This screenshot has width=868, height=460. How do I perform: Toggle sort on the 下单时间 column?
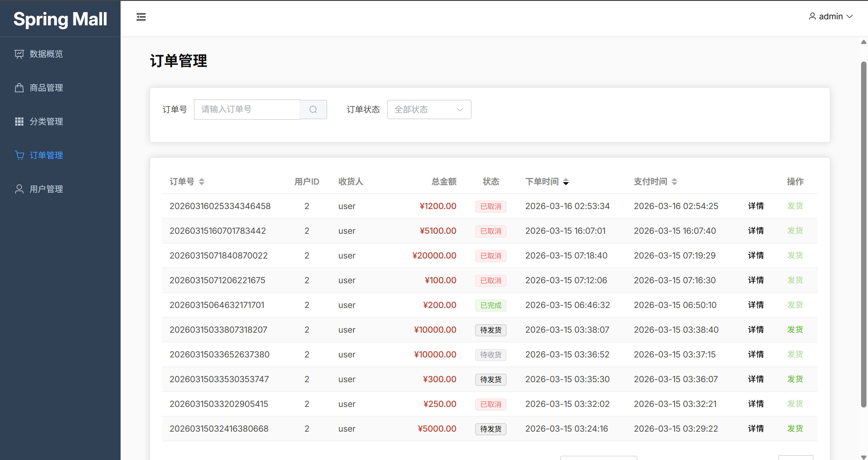point(566,182)
